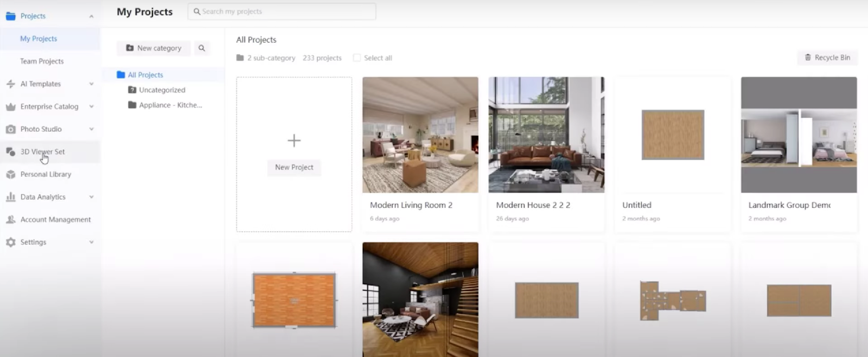Screen dimensions: 868x357
Task: Select the Appliance - Kitche... category folder
Action: point(170,105)
